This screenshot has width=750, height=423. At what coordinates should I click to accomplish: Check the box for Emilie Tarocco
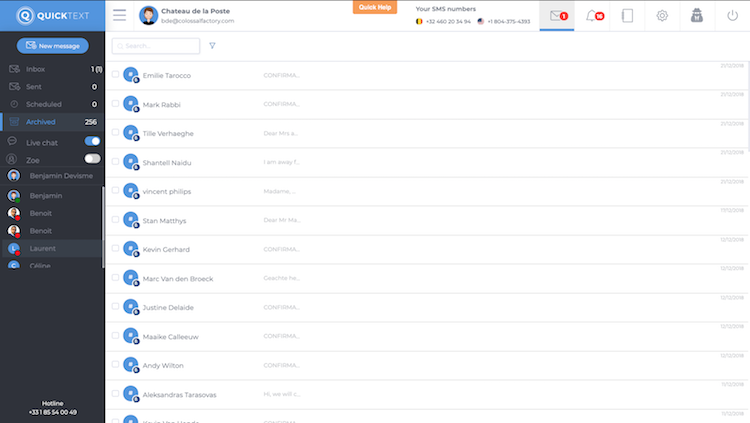(115, 74)
